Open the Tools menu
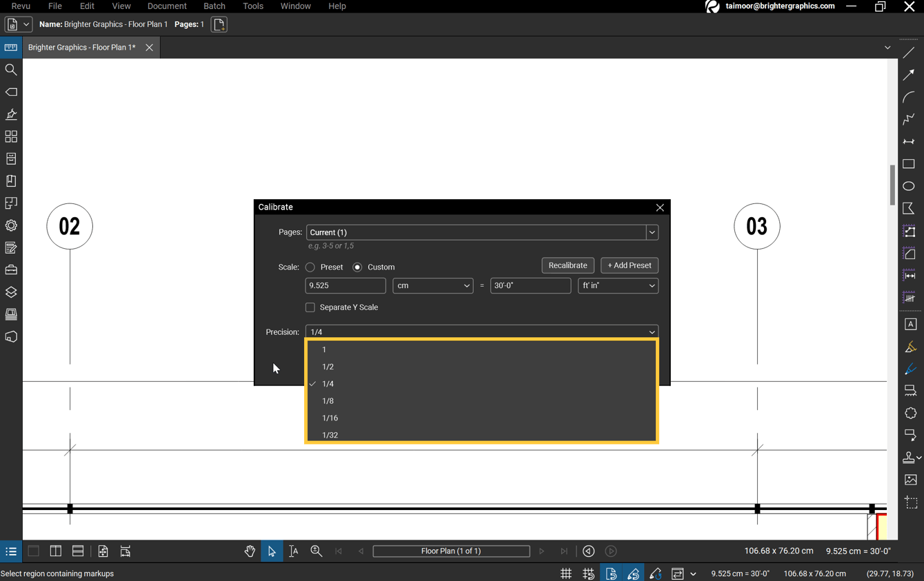This screenshot has width=924, height=581. coord(252,6)
